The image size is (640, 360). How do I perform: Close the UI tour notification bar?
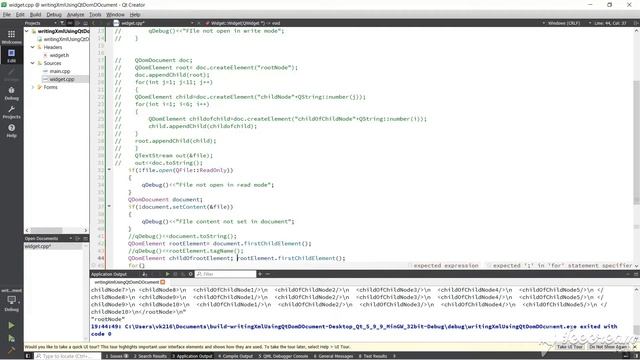pyautogui.click(x=635, y=347)
